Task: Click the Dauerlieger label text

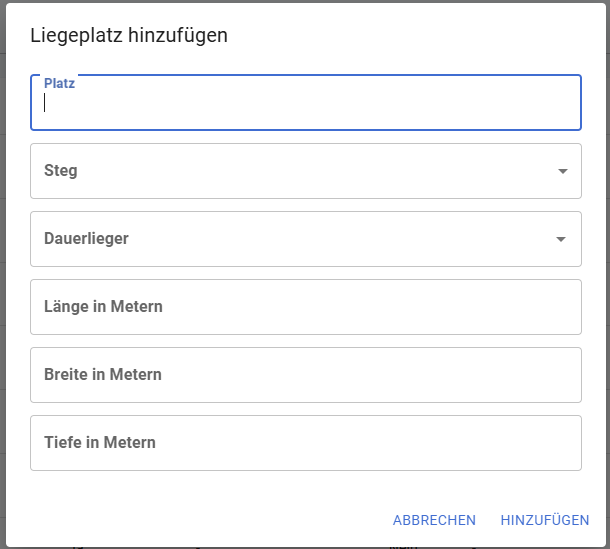Action: coord(86,239)
